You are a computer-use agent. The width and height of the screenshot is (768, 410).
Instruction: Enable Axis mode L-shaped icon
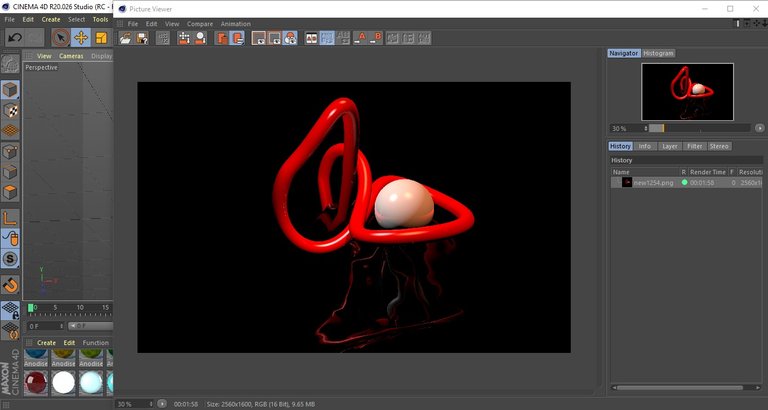coord(10,218)
